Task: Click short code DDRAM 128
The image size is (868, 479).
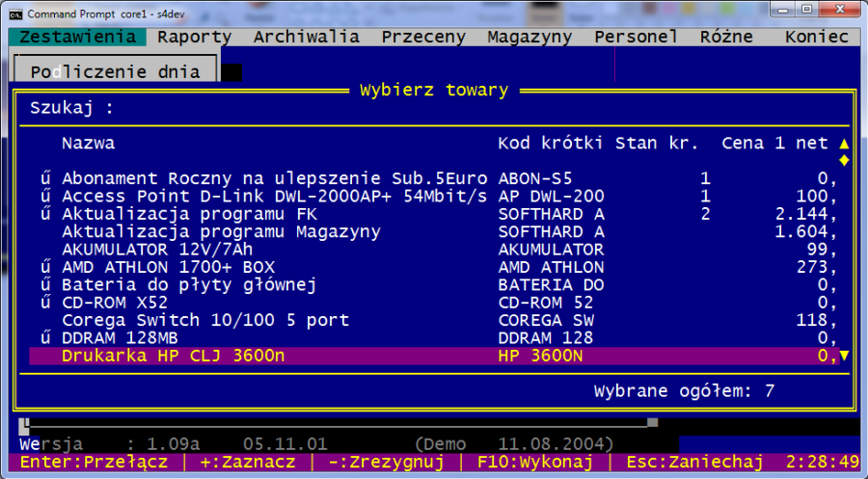Action: (545, 337)
